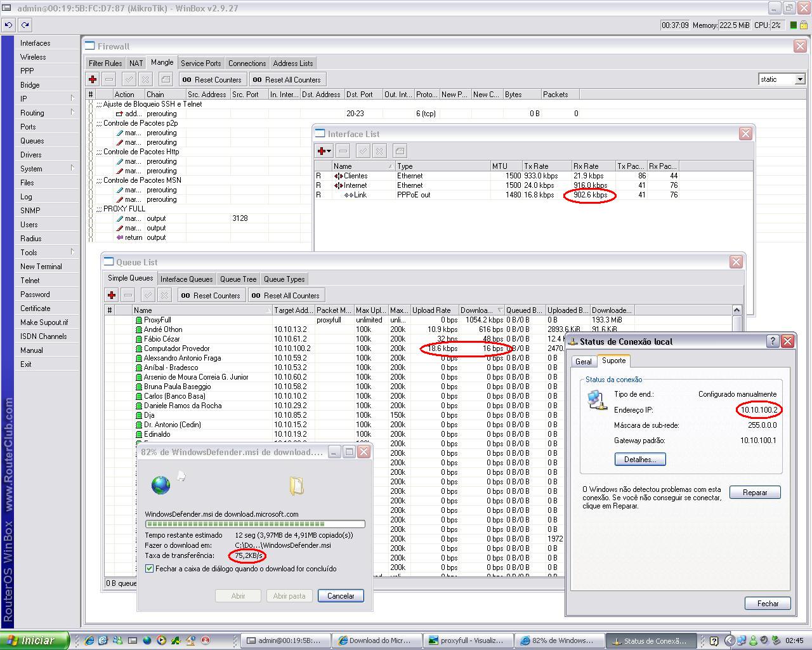Toggle close dialog when download completes checkbox

pos(150,569)
